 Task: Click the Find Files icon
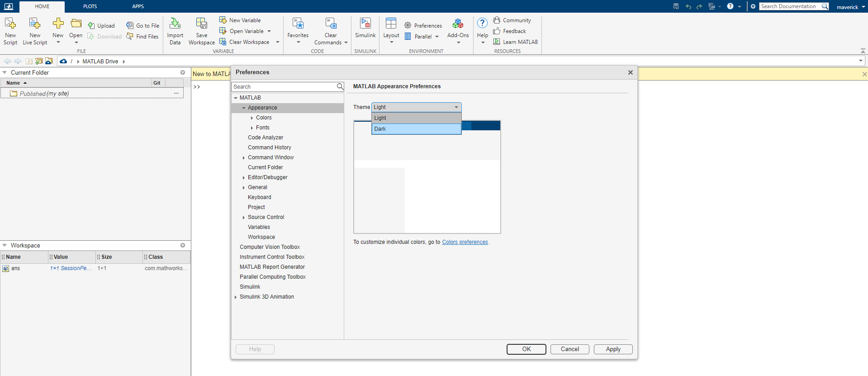pos(130,36)
